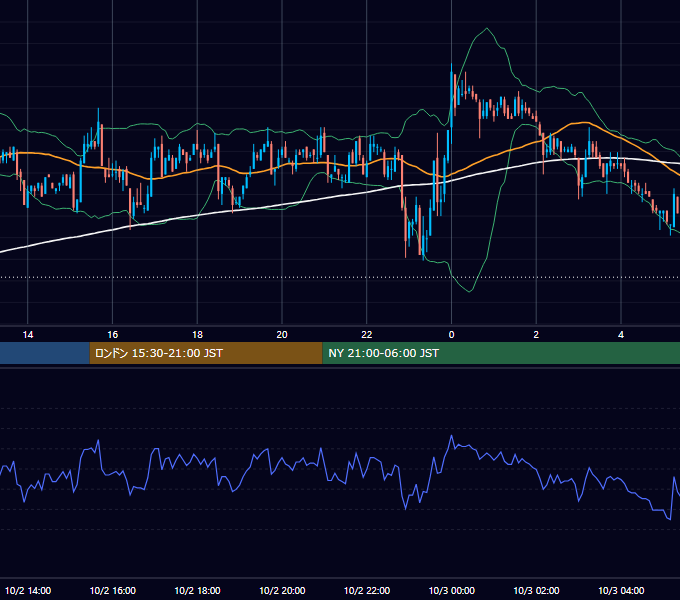
Task: Click the 10/2 18:00 date label
Action: coord(197,590)
